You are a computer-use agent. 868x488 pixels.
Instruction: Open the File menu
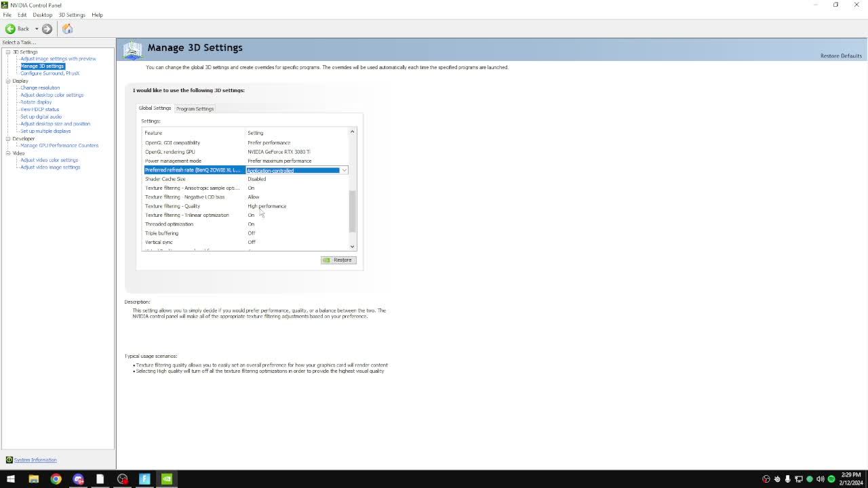pos(7,15)
